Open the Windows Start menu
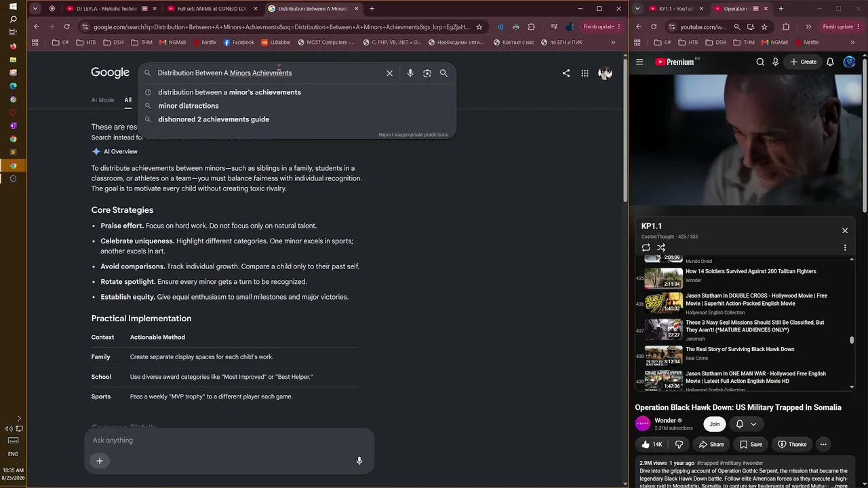The image size is (868, 488). pos(13,7)
